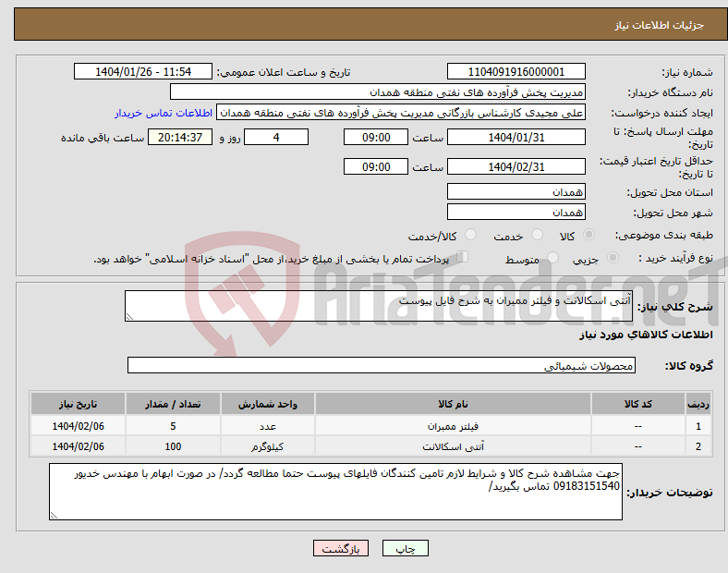This screenshot has width=728, height=573.
Task: Select the کالا/خدمت radio button
Action: coord(470,235)
